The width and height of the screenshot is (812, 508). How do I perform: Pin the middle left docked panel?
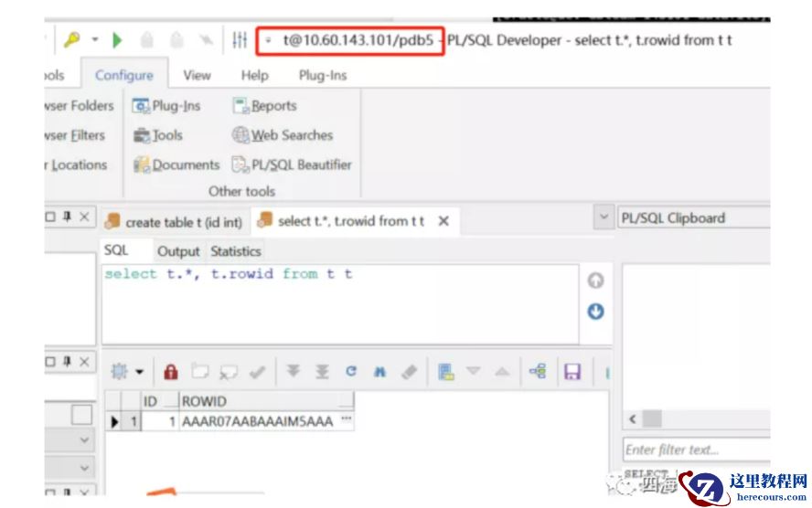point(67,362)
